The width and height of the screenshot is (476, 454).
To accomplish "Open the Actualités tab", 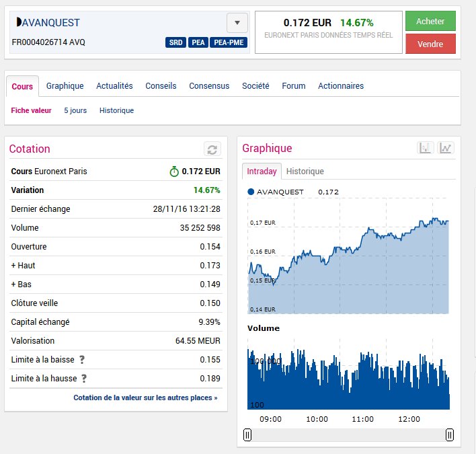I will (x=114, y=86).
